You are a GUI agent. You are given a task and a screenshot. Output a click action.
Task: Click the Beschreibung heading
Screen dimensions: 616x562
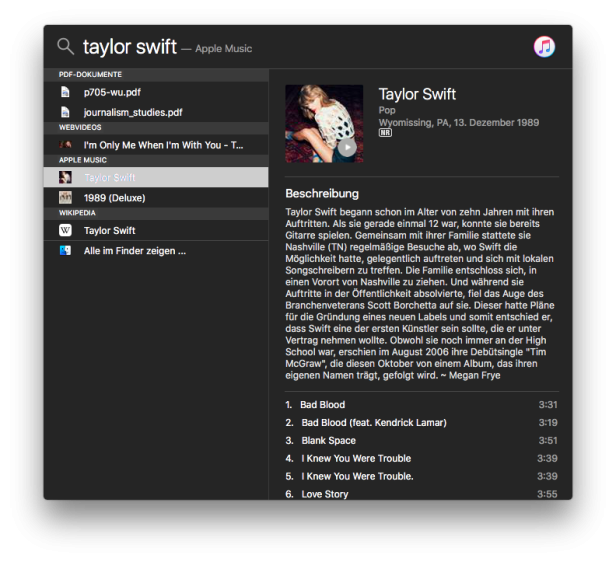click(322, 194)
